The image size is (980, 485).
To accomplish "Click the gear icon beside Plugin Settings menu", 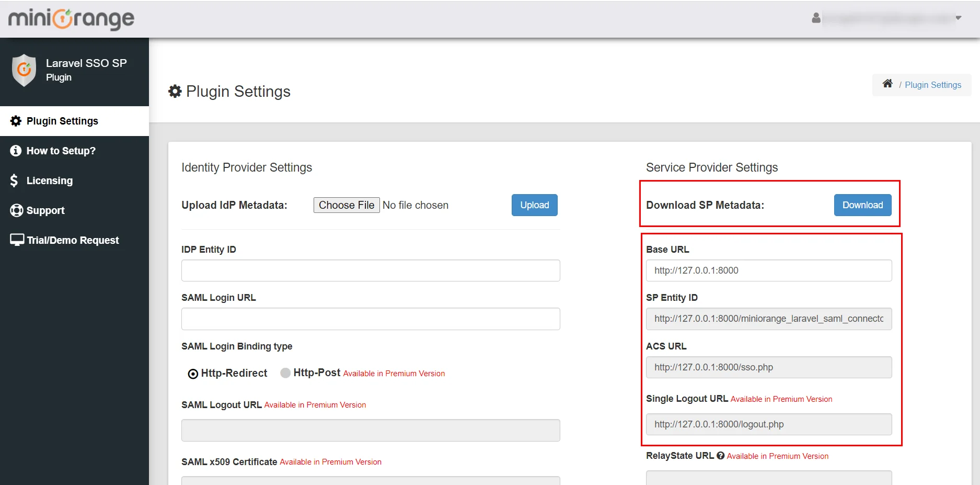I will pyautogui.click(x=16, y=121).
